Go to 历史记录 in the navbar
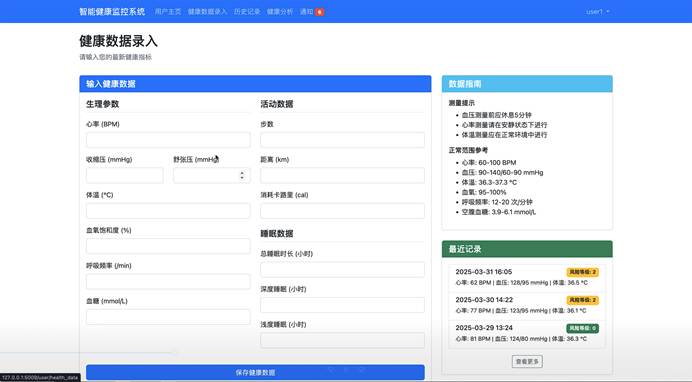This screenshot has width=692, height=382. click(247, 12)
